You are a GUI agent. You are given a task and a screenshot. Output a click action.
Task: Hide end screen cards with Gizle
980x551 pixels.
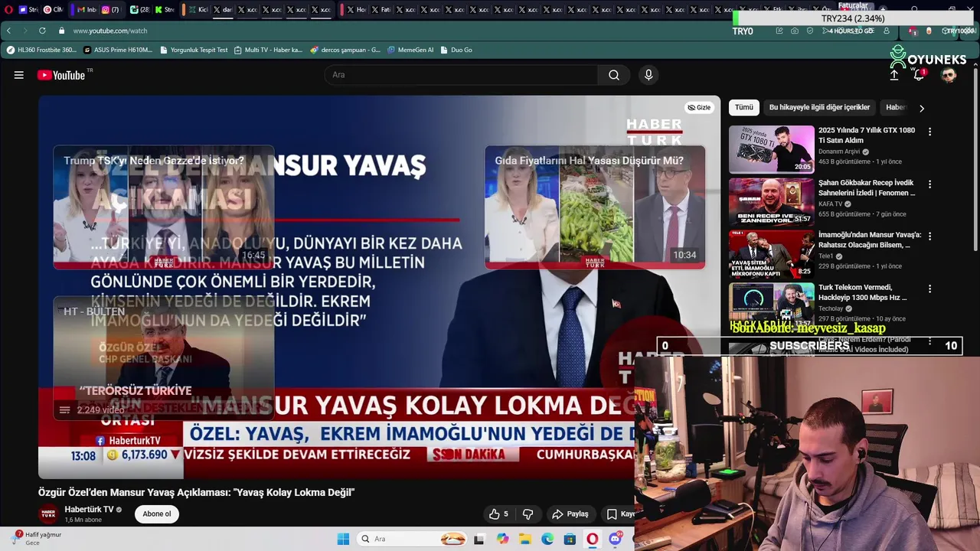pyautogui.click(x=699, y=108)
